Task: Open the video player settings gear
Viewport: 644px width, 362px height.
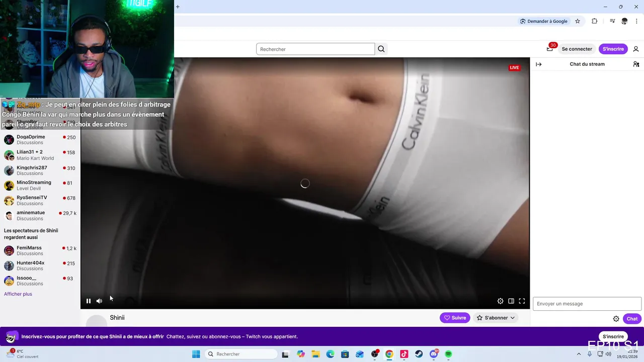Action: tap(500, 301)
